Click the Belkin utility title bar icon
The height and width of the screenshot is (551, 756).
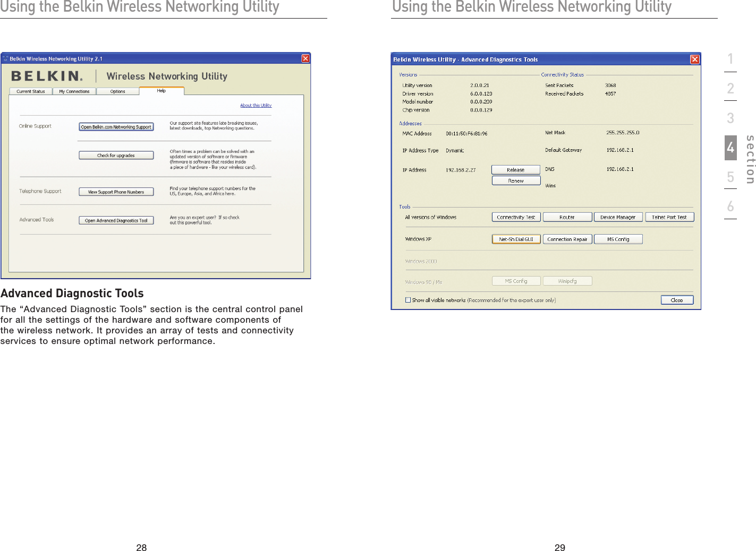[x=5, y=58]
